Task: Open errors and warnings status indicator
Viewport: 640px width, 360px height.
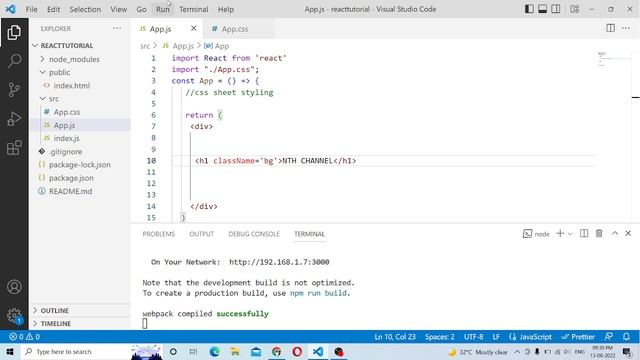Action: (25, 337)
